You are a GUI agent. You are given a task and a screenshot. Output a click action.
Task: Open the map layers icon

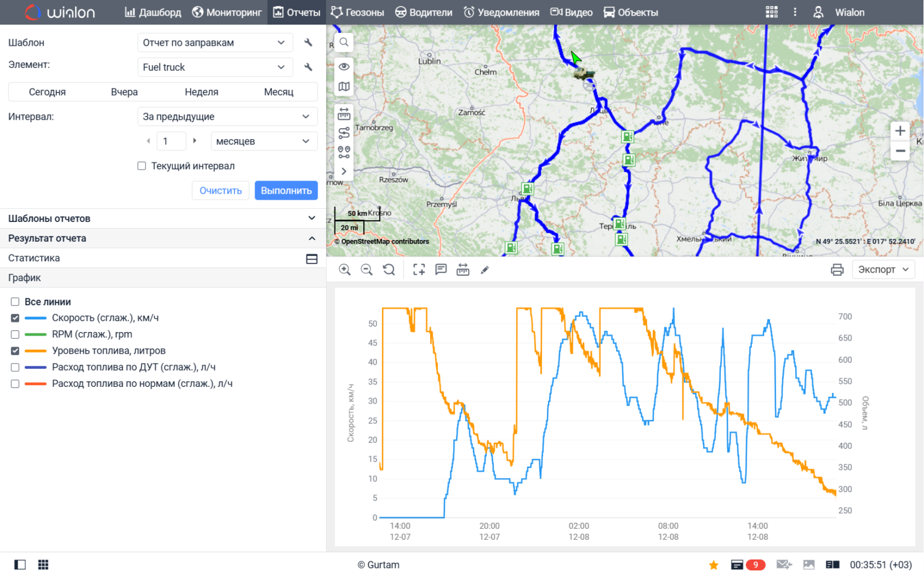pos(343,87)
